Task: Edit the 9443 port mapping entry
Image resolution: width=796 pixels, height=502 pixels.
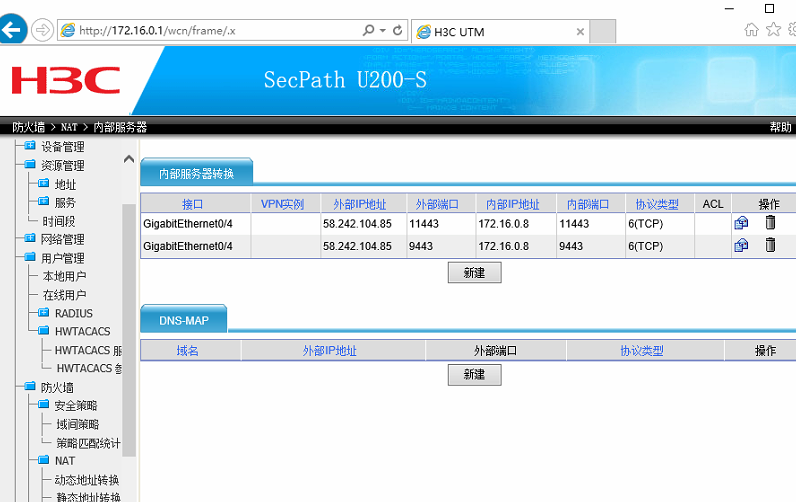Action: (741, 245)
